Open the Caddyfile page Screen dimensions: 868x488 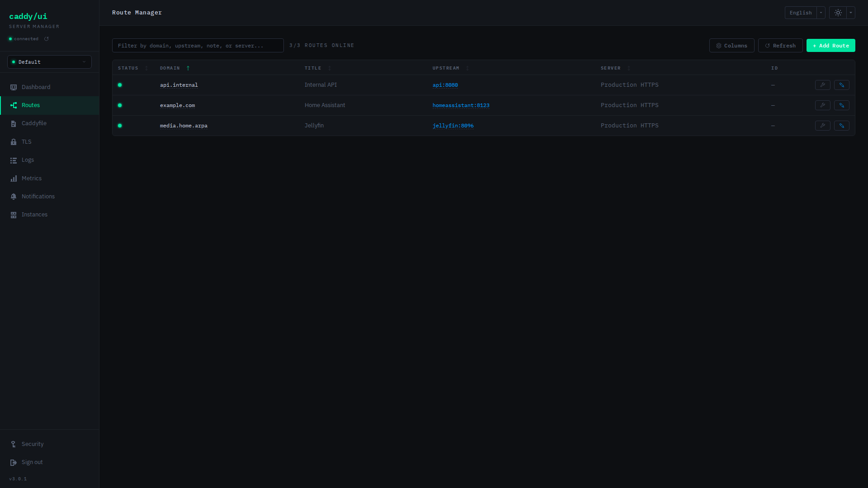tap(50, 123)
